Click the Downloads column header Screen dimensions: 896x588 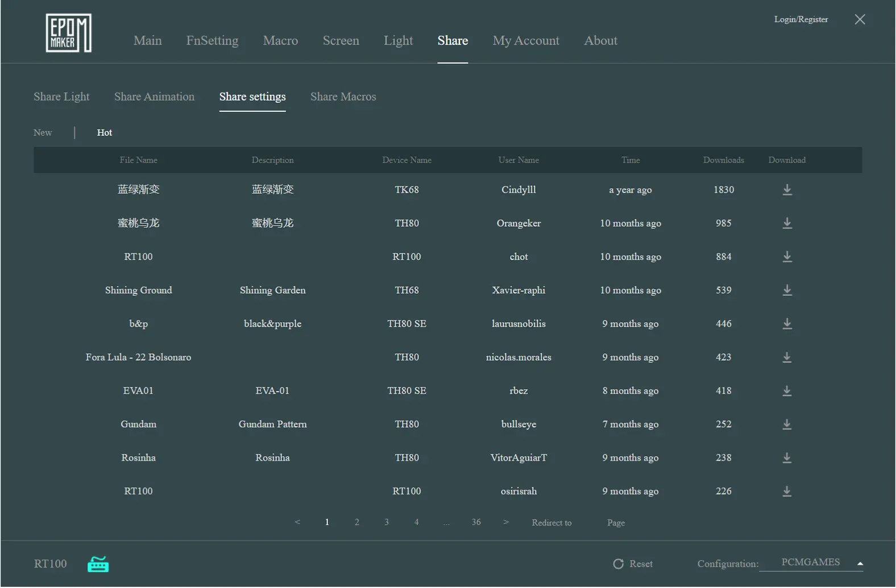(723, 160)
